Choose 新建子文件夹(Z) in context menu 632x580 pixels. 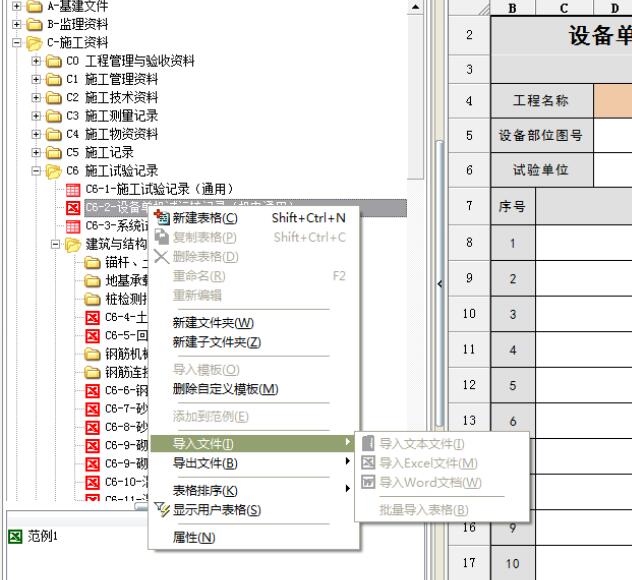pos(254,342)
